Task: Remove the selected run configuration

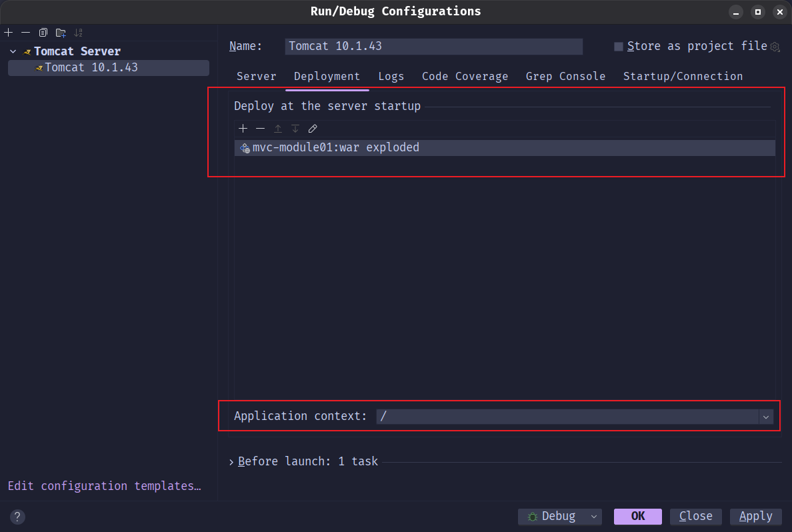Action: point(26,33)
